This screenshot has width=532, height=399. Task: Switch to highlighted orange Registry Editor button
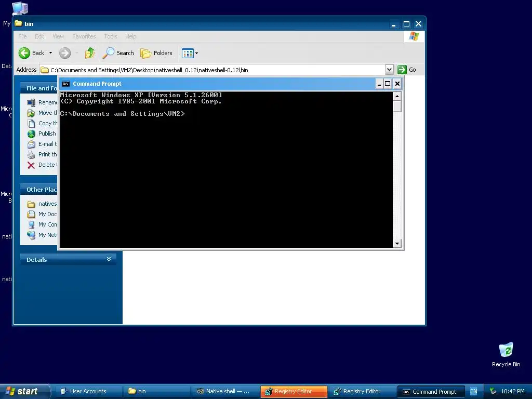coord(294,391)
